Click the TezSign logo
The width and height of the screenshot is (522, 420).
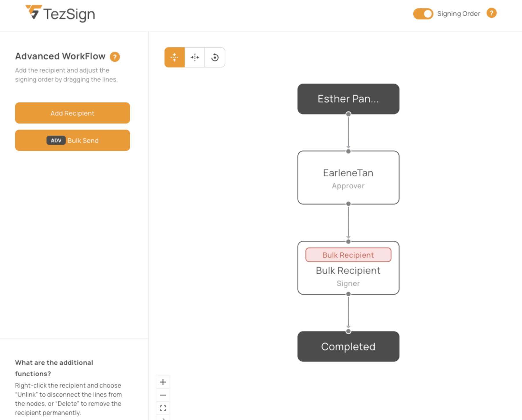pos(60,13)
